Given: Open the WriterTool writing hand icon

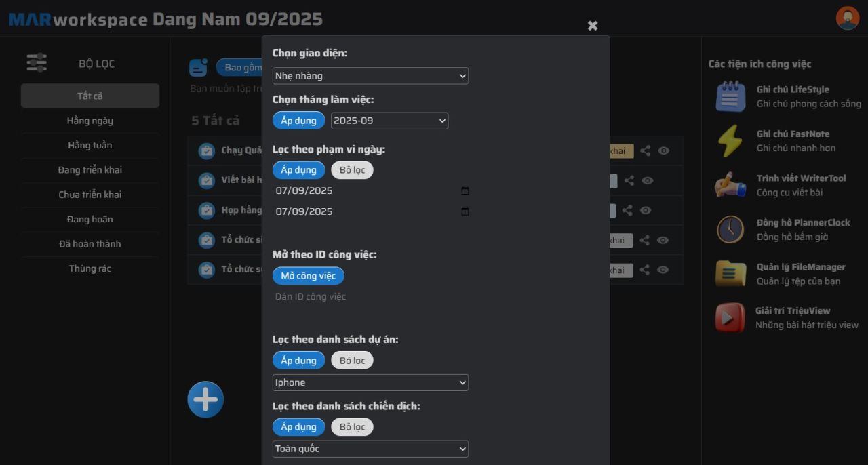Looking at the screenshot, I should click(730, 185).
